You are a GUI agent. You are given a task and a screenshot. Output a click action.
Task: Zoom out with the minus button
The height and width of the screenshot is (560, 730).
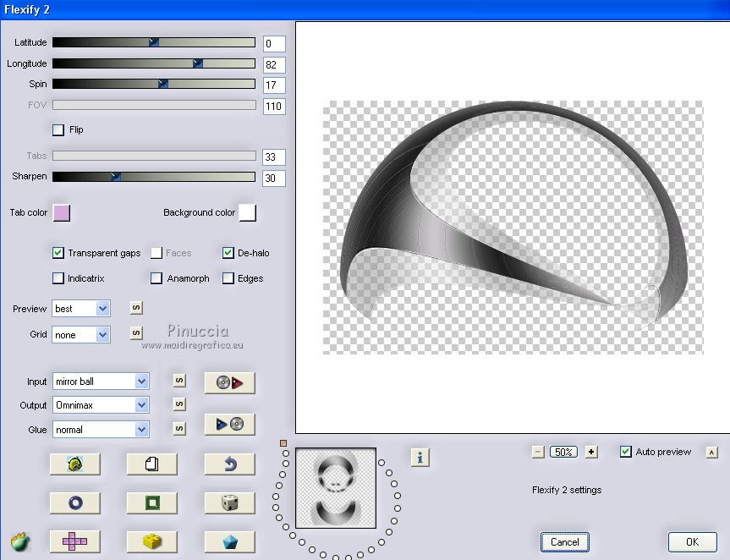point(538,452)
